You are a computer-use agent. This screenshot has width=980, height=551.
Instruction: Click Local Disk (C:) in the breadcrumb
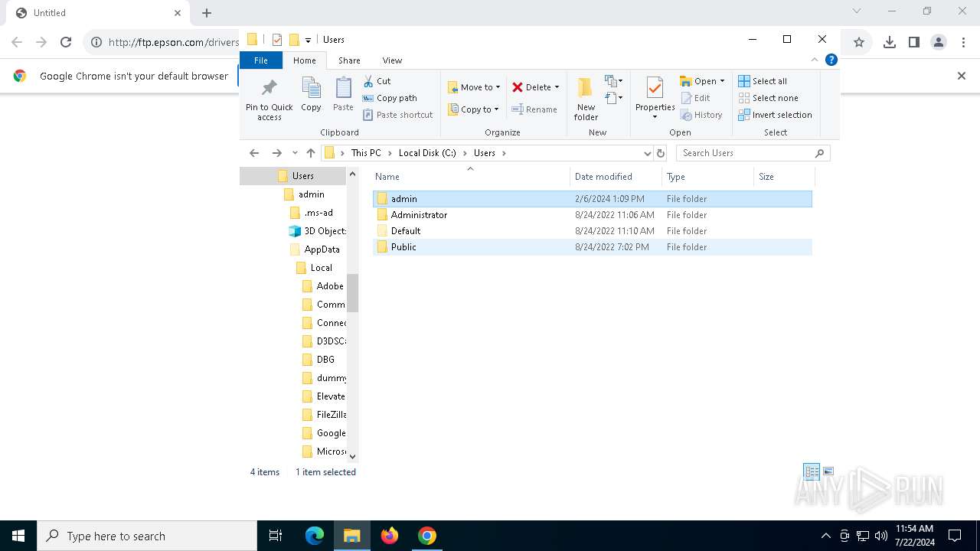click(x=426, y=153)
